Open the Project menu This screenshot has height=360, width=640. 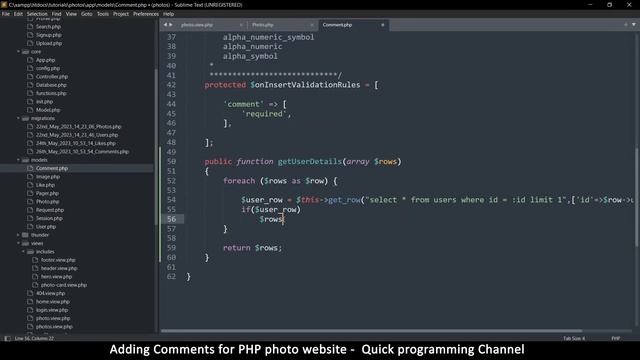(121, 14)
